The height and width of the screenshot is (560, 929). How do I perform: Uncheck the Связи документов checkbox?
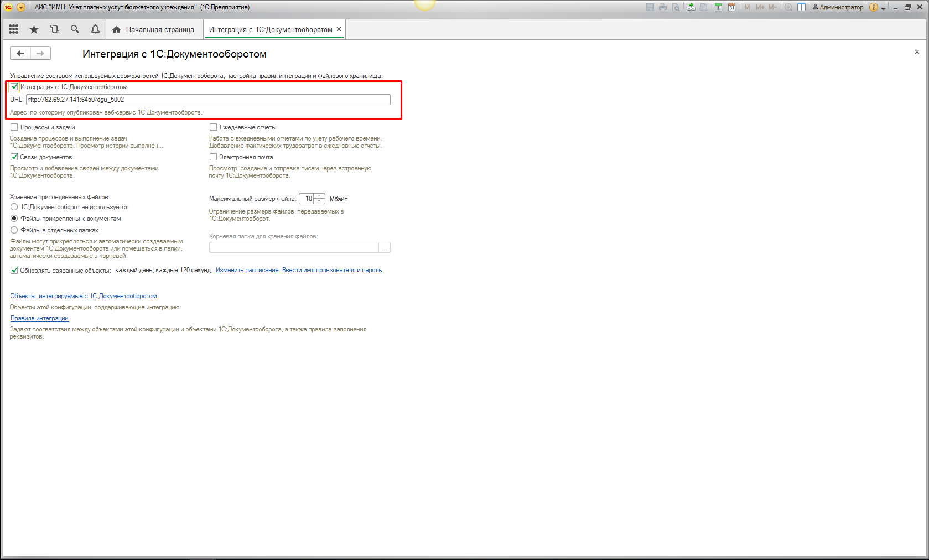coord(14,157)
